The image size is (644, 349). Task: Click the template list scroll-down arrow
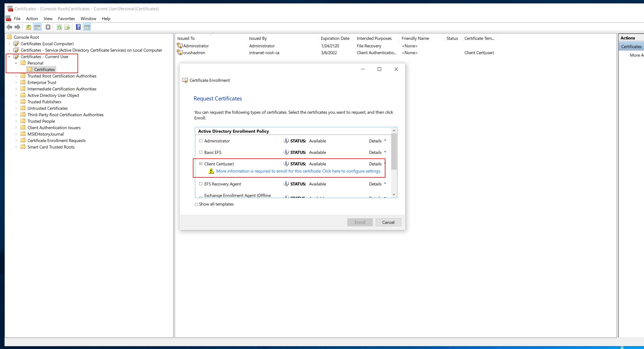[394, 195]
